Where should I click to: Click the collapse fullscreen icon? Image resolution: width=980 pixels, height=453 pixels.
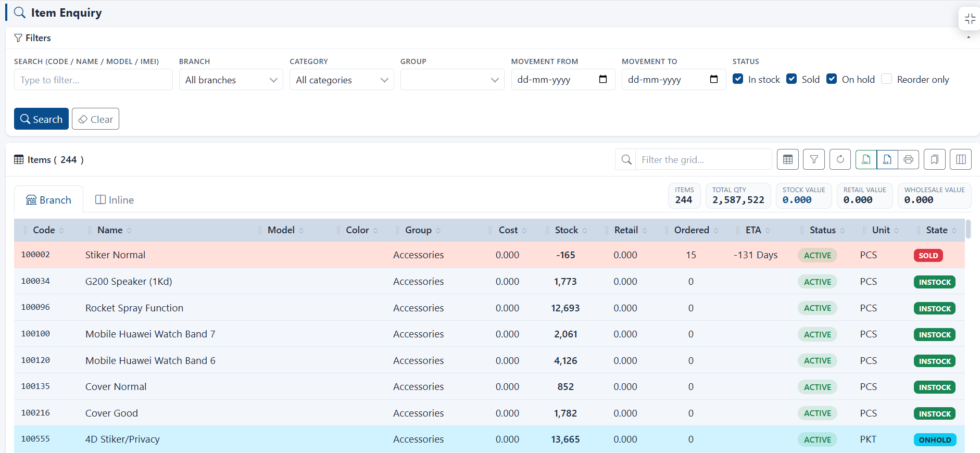pyautogui.click(x=970, y=19)
